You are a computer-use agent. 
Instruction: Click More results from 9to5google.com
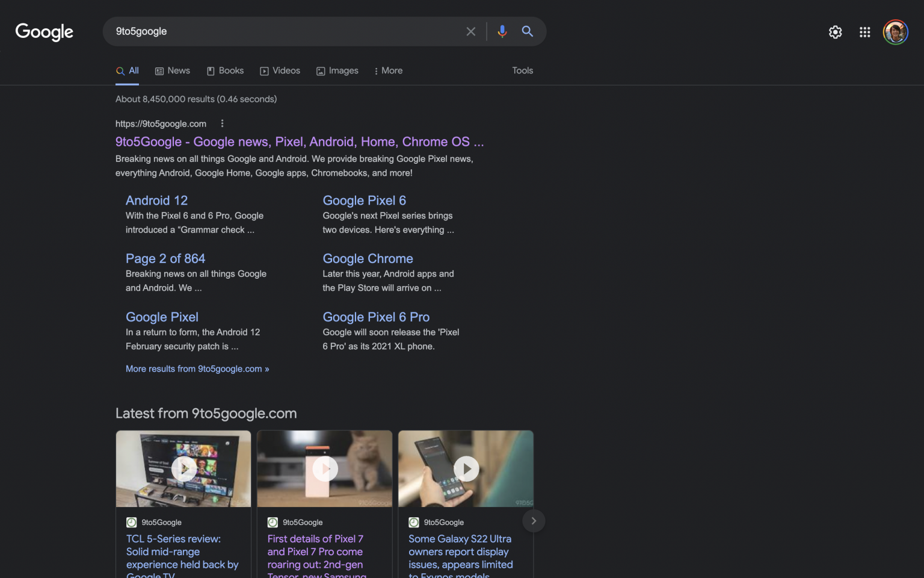coord(197,368)
